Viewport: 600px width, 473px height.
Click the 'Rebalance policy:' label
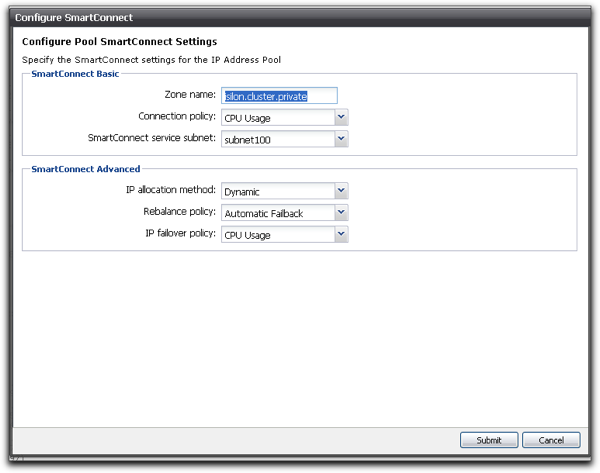(179, 212)
